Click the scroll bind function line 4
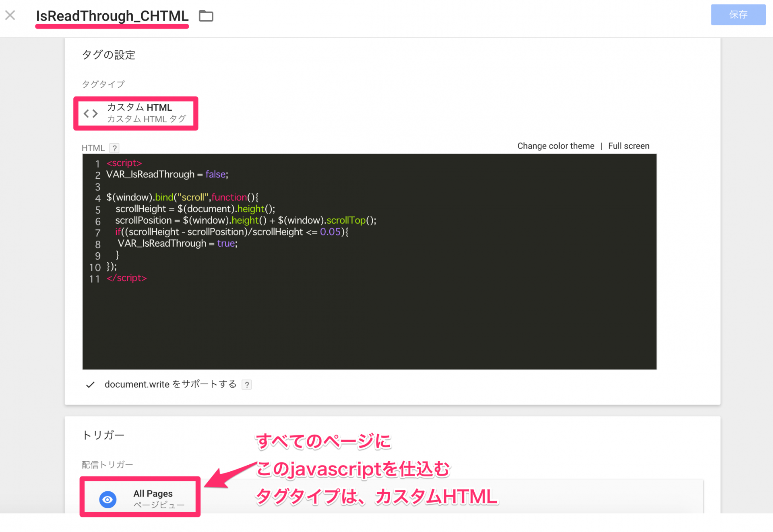The height and width of the screenshot is (532, 773). click(x=182, y=197)
